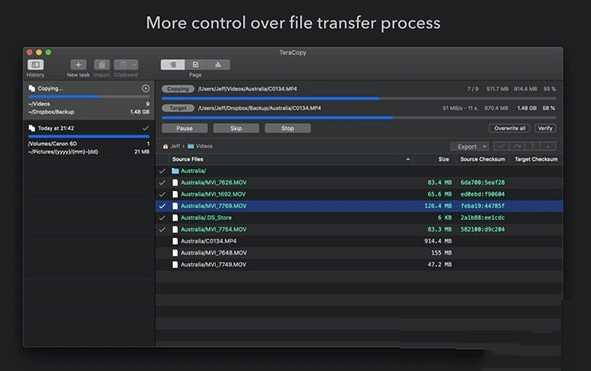
Task: Click the New task plus icon
Action: point(78,65)
